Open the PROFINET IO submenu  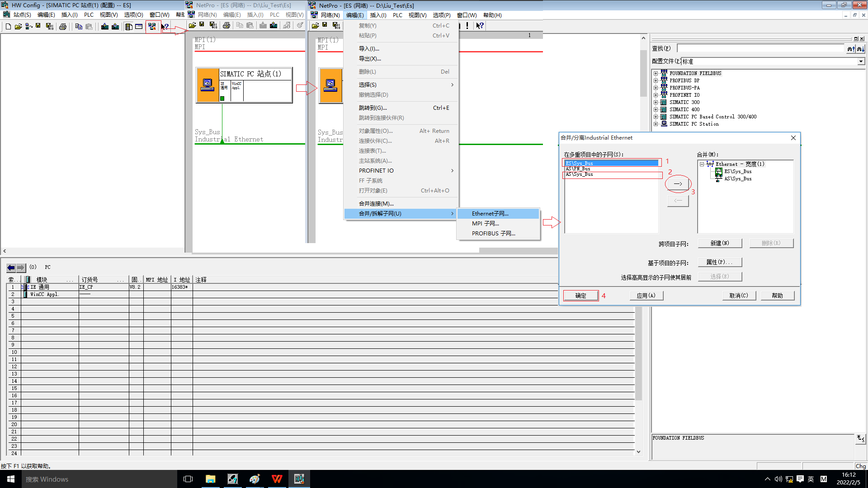point(376,170)
